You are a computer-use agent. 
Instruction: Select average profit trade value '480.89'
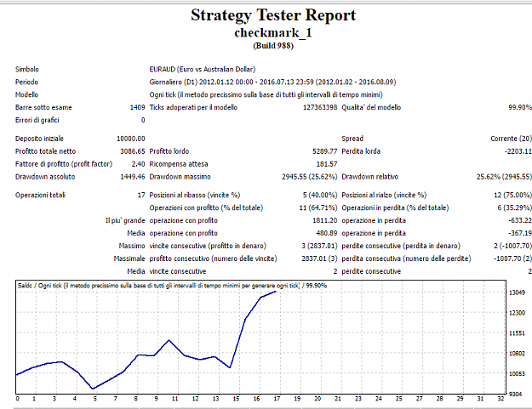326,233
